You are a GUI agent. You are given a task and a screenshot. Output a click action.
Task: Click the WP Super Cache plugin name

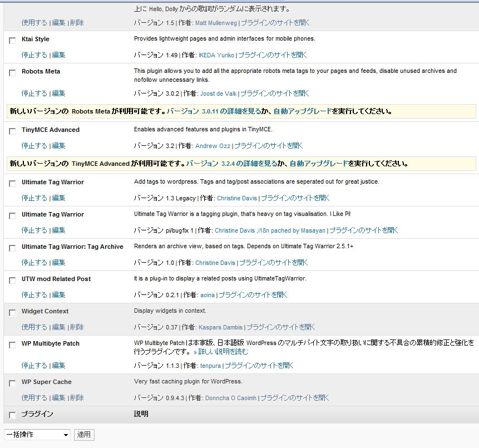46,382
